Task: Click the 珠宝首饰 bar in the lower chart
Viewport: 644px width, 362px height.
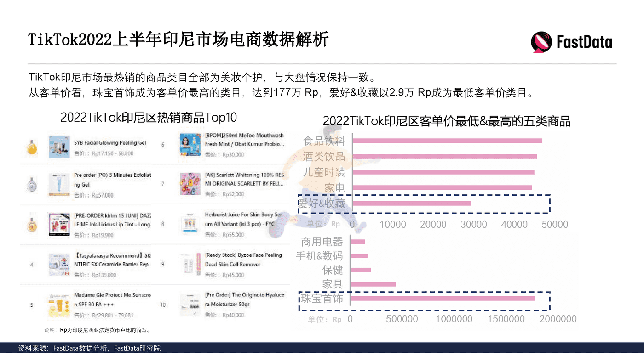Action: click(x=443, y=299)
